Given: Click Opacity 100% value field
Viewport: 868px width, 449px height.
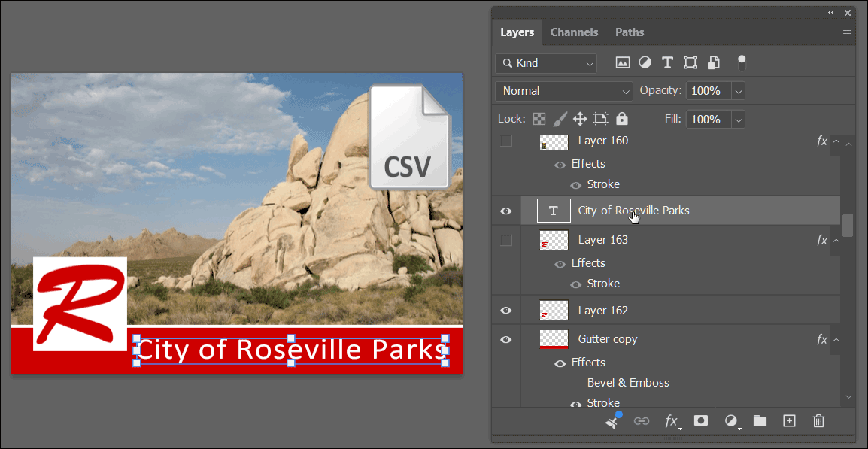Looking at the screenshot, I should (x=709, y=91).
